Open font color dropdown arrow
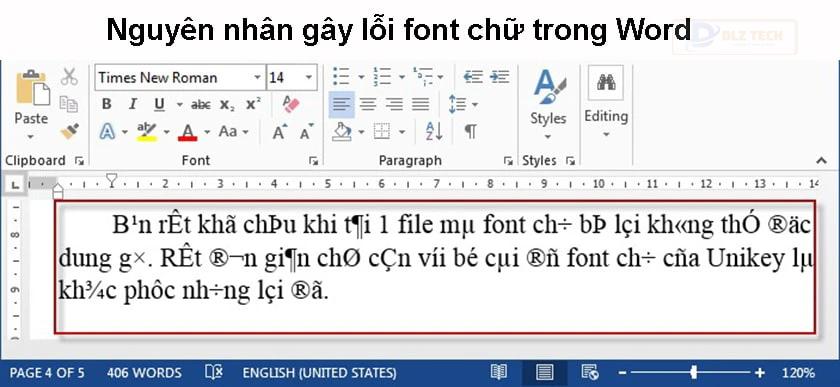This screenshot has height=387, width=840. [207, 132]
